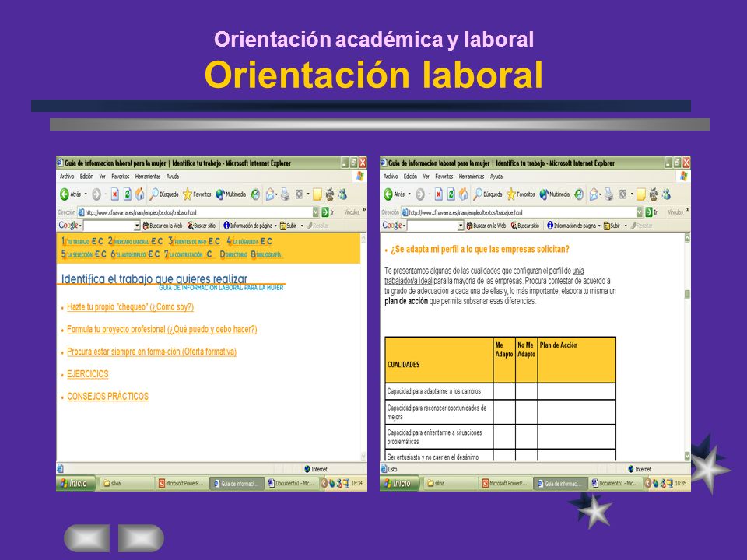
Task: Open Procura estar siempre en formación link
Action: (152, 352)
